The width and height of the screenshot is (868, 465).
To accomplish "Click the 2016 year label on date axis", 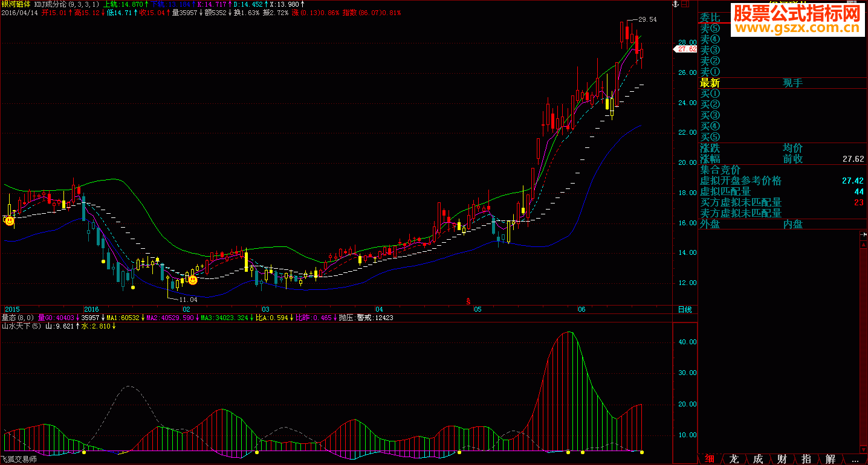I will point(92,309).
